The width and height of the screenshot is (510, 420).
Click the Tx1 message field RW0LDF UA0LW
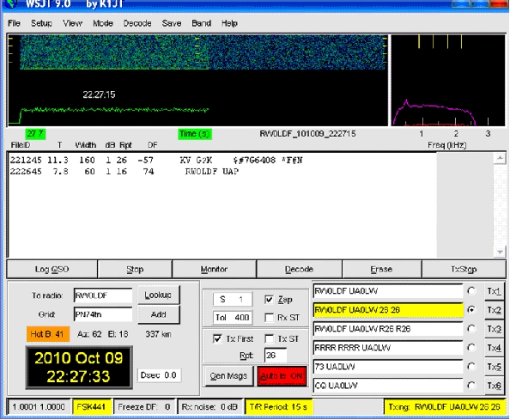(x=388, y=291)
